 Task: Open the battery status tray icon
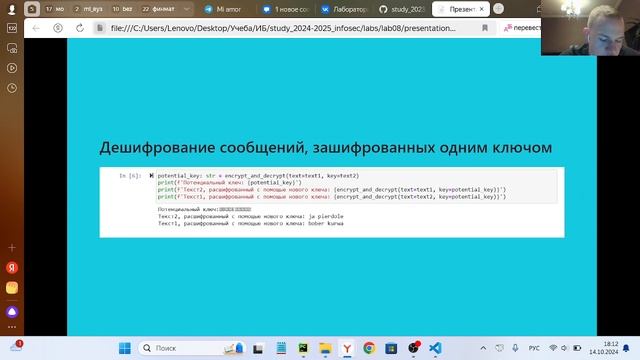(x=577, y=348)
